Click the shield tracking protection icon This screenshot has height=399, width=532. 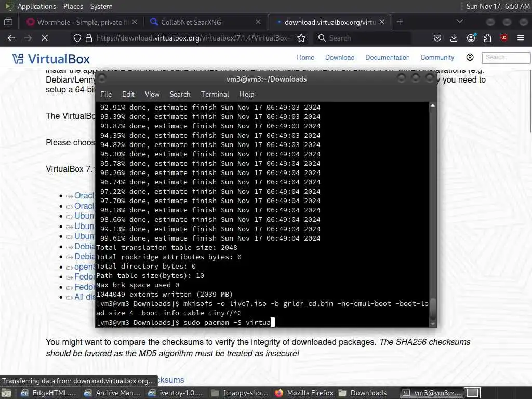(77, 38)
